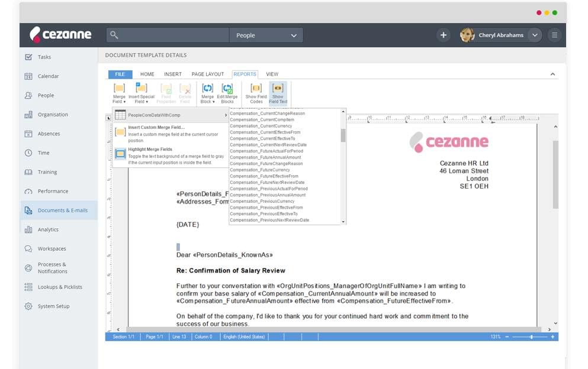Open Workspaces in the sidebar
This screenshot has width=588, height=369.
coord(52,248)
